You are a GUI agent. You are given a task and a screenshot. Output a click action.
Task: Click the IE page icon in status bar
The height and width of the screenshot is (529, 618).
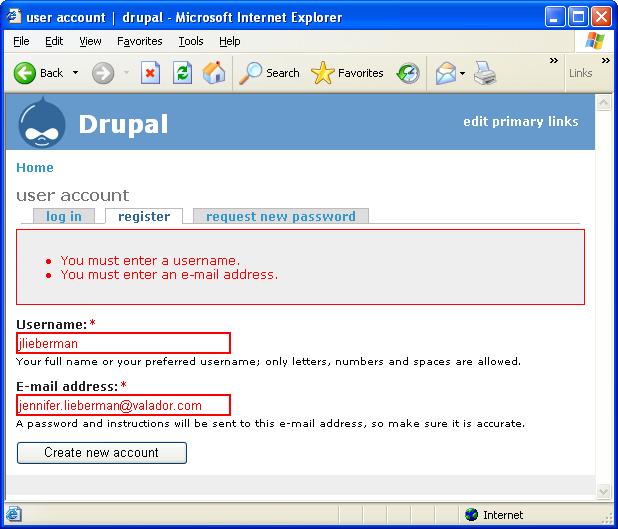[x=13, y=514]
